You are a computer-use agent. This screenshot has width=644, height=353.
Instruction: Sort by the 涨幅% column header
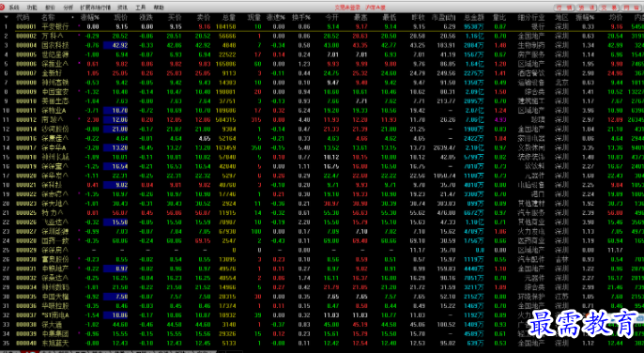click(x=90, y=17)
